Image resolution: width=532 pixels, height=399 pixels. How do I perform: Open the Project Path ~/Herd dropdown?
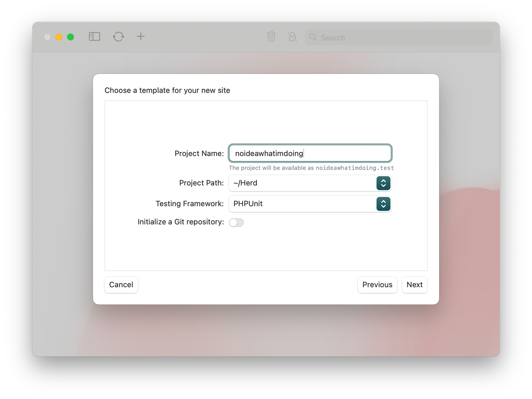(302, 183)
